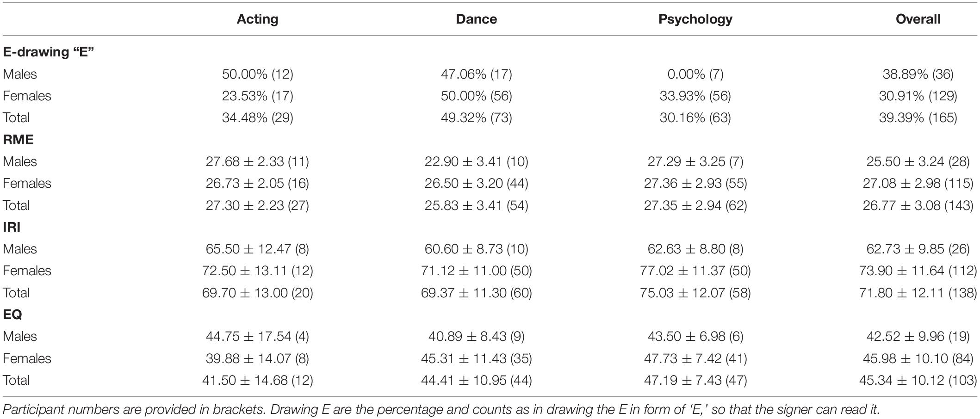Click the 47.19 ± 7.43 (47) Psychology EQ cell

695,380
